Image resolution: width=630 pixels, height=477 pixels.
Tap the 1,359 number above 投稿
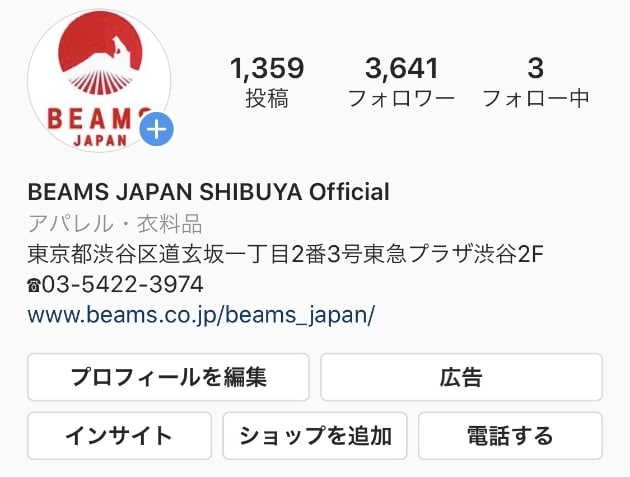coord(267,68)
